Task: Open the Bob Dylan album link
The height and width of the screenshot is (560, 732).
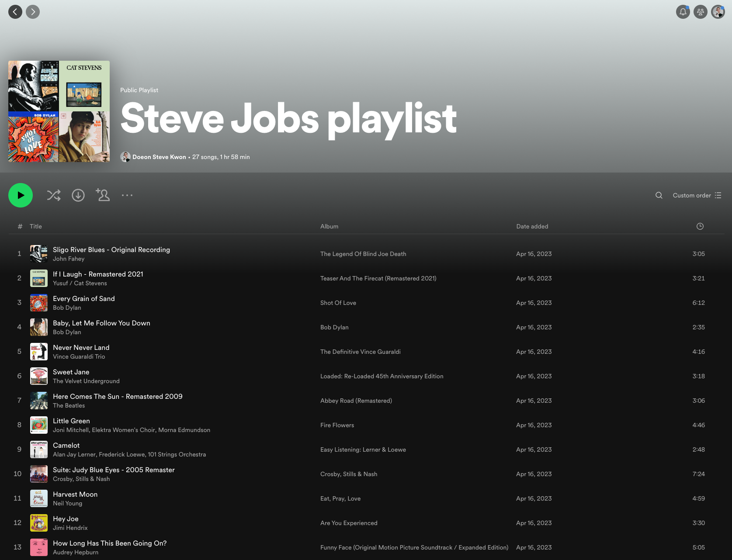Action: 334,327
